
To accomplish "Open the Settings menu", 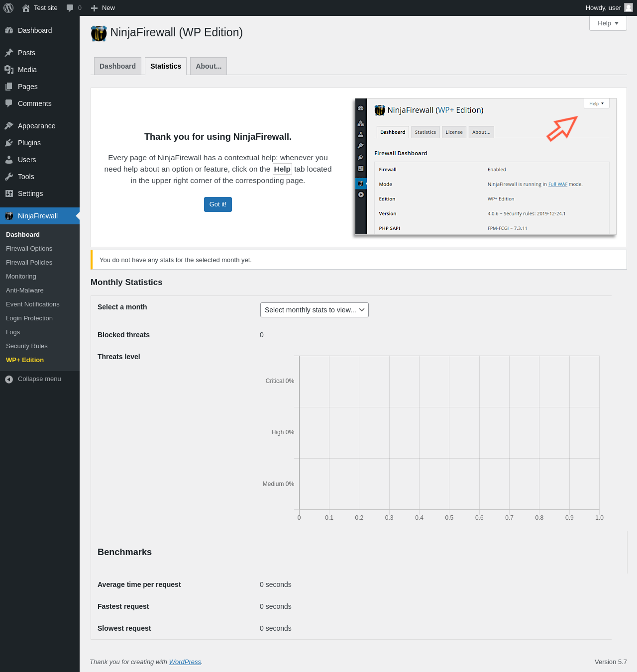I will (40, 193).
